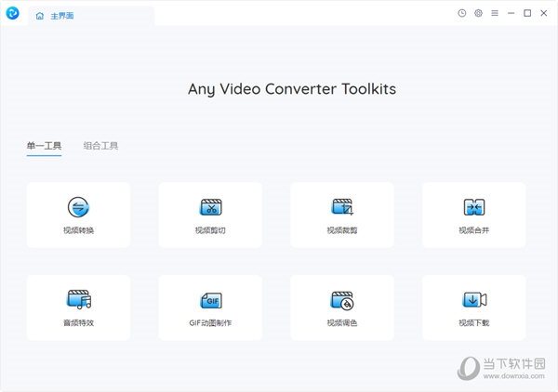This screenshot has width=558, height=392.
Task: Maximize the application window
Action: coord(527,13)
